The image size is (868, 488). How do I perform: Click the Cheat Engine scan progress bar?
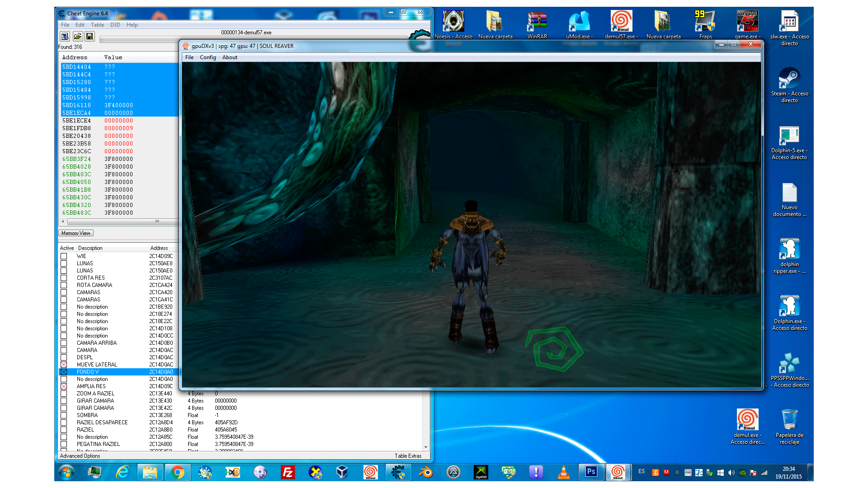coord(253,40)
